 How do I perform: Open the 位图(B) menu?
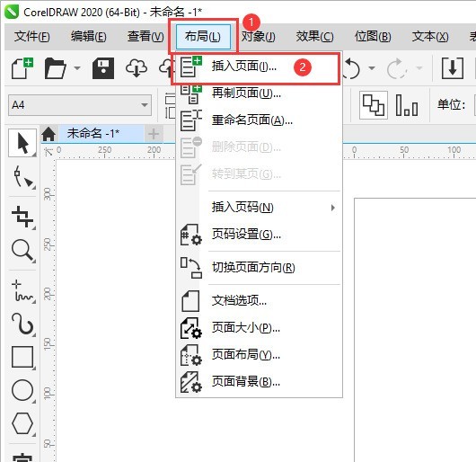click(373, 37)
